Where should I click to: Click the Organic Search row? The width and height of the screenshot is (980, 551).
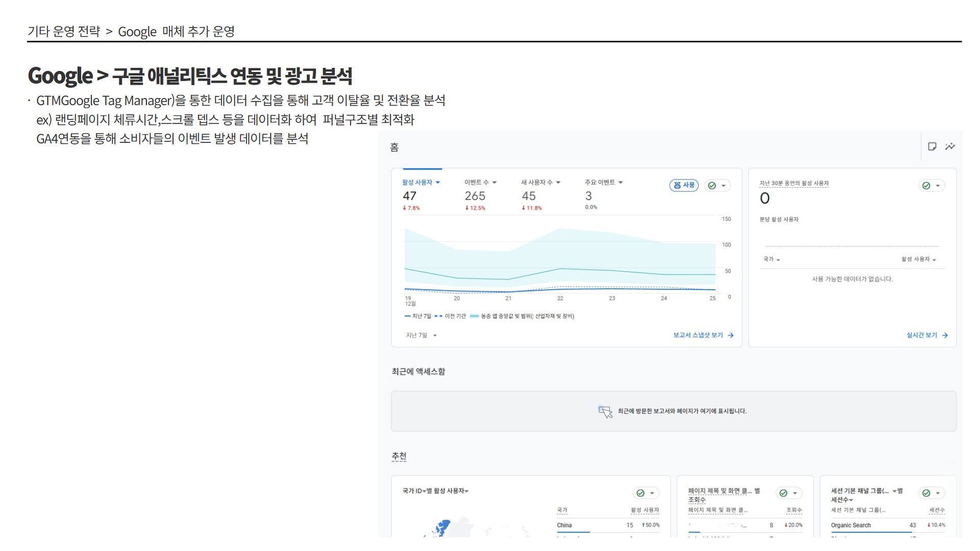point(851,525)
